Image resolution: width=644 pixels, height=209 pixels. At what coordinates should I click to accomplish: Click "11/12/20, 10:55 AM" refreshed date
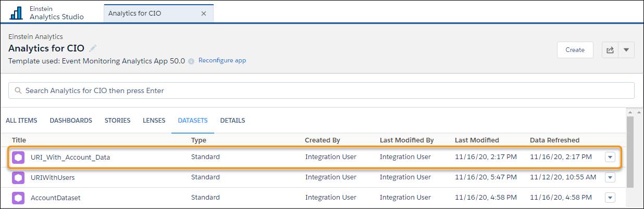tap(563, 177)
